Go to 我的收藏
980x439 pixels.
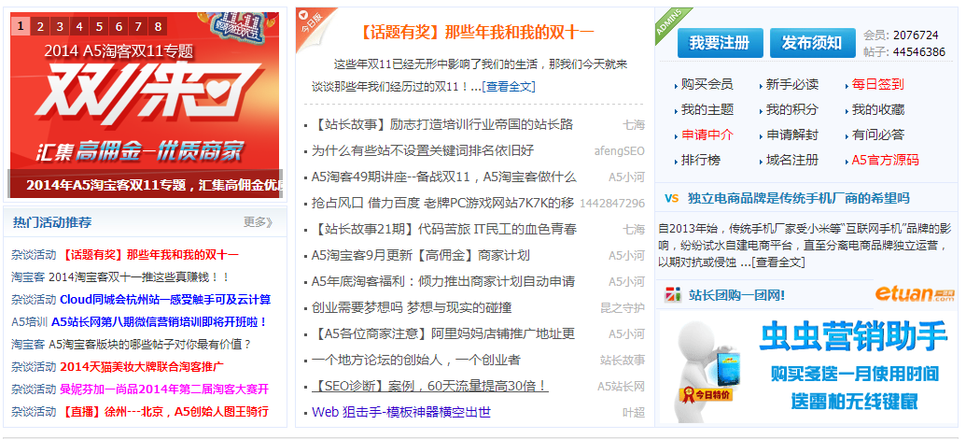(877, 109)
